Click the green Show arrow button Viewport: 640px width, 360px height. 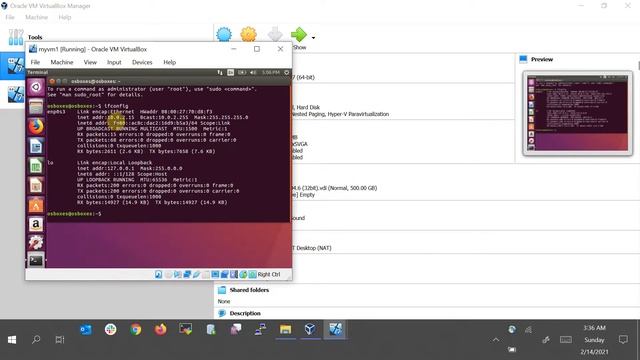point(299,35)
